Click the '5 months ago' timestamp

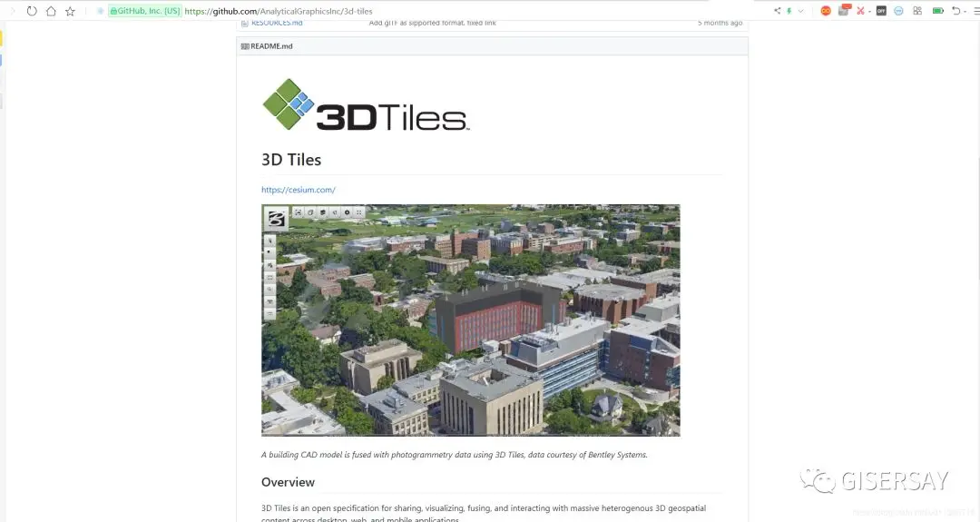pyautogui.click(x=720, y=23)
